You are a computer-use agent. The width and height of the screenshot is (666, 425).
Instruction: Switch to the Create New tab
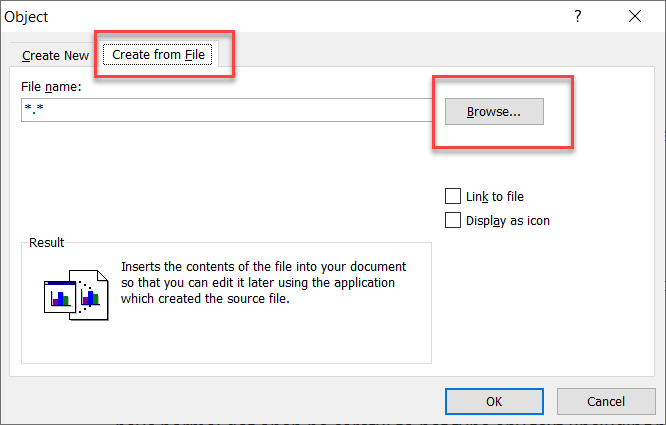coord(55,56)
